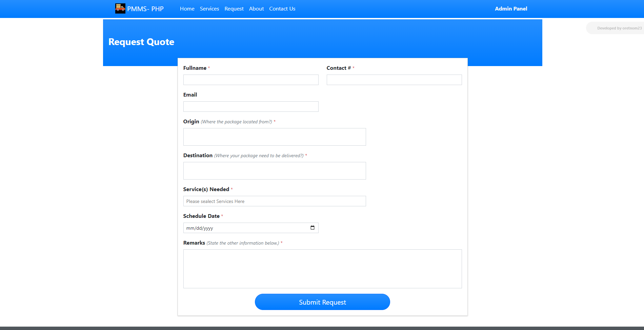Click the Origin label text
The image size is (644, 330).
click(191, 122)
